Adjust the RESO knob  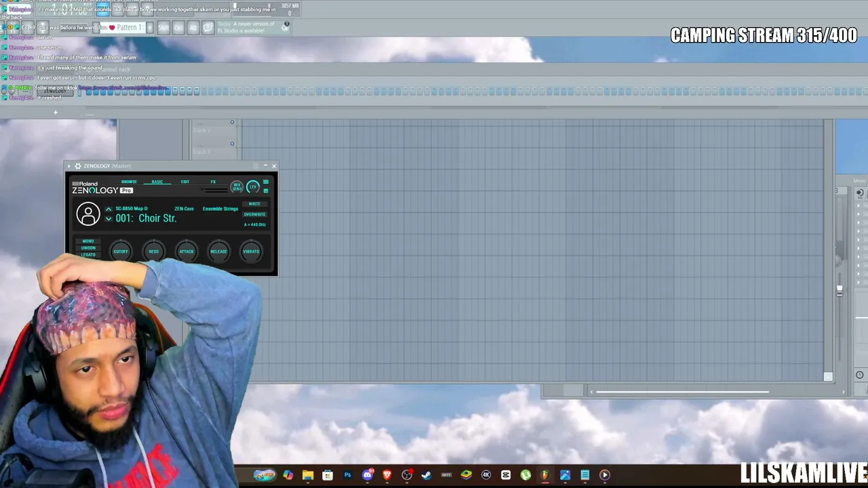pyautogui.click(x=154, y=251)
